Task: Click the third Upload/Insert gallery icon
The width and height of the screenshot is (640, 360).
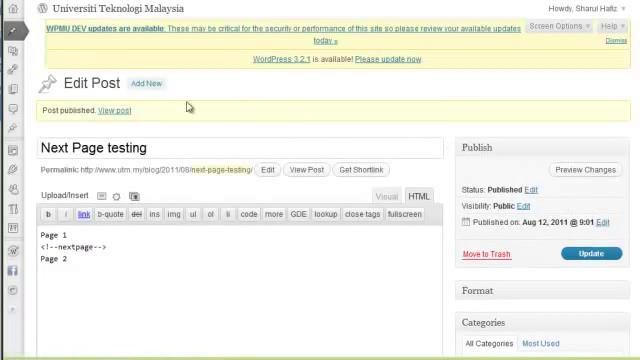Action: click(x=134, y=196)
